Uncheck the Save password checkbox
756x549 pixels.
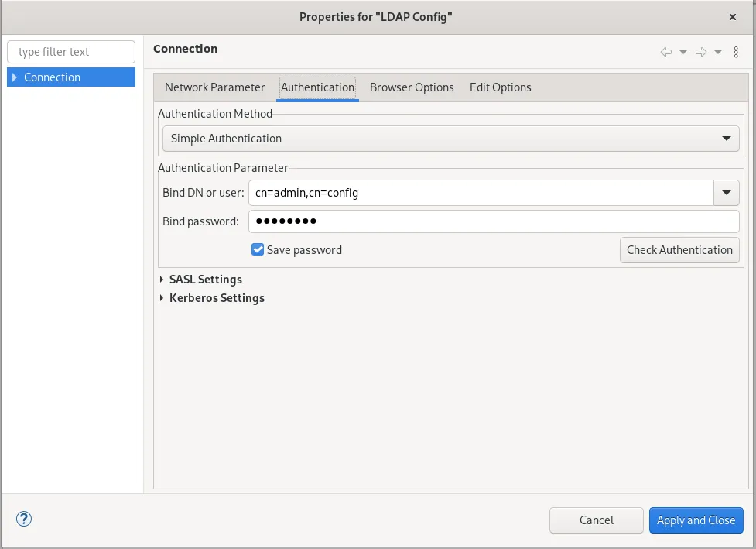pyautogui.click(x=258, y=249)
